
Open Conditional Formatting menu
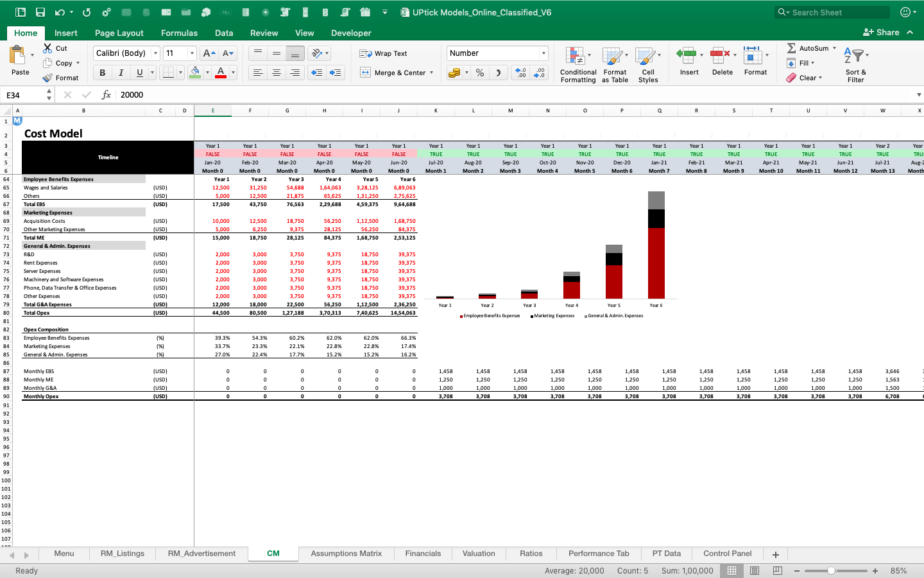578,64
